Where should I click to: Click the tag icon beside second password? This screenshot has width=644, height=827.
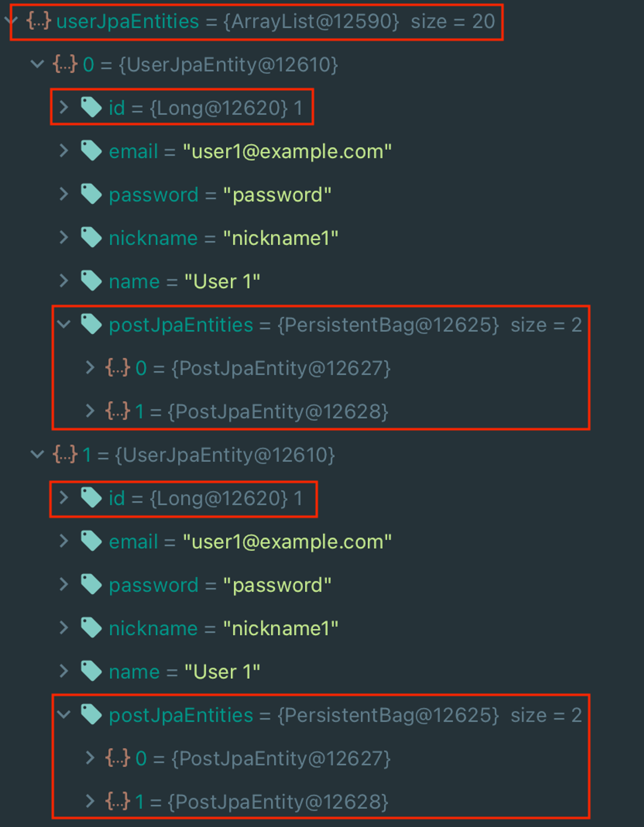[91, 584]
